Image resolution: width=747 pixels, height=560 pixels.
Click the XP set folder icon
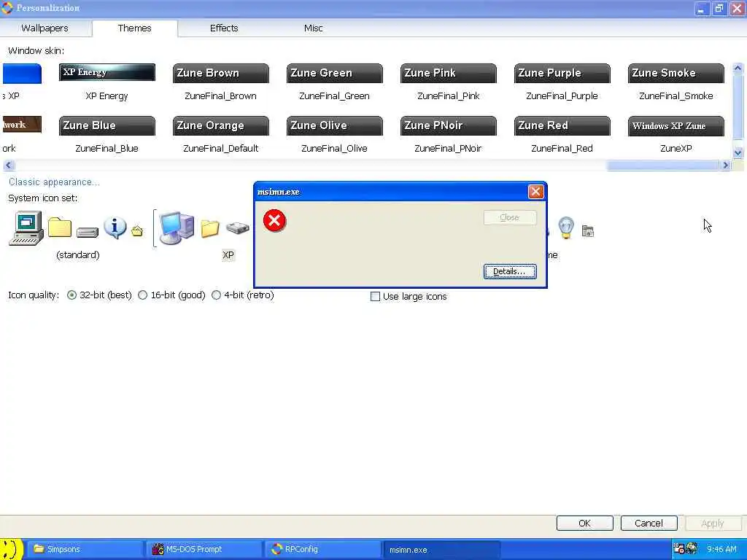click(210, 229)
